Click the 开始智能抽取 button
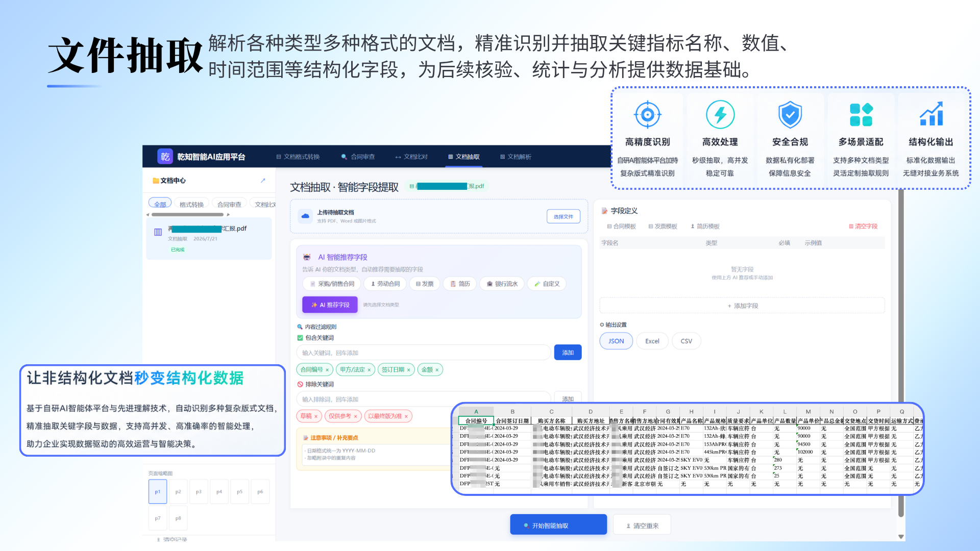The height and width of the screenshot is (551, 980). [558, 525]
